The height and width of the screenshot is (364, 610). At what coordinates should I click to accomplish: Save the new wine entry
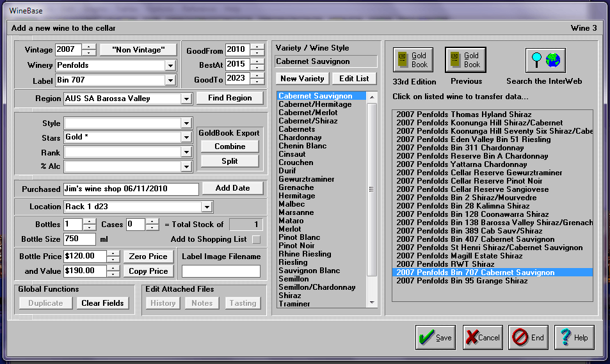435,337
